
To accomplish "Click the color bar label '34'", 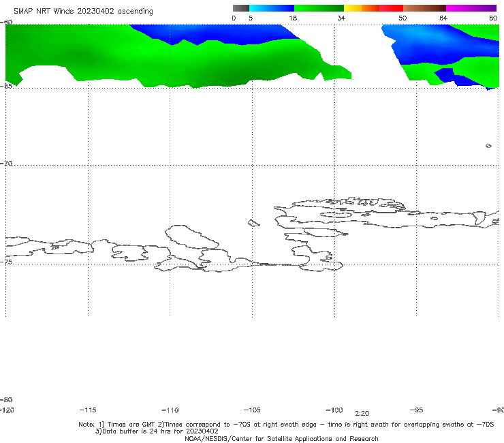I will 341,18.
